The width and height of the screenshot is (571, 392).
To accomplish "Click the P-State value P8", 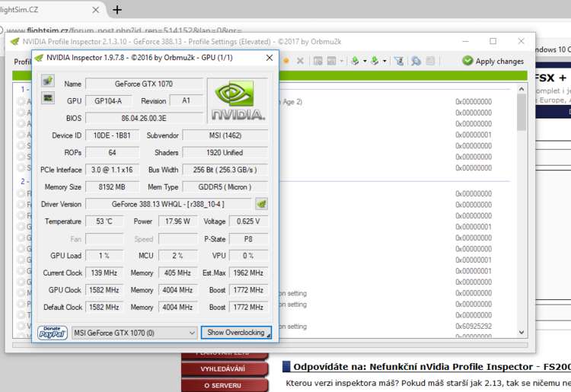I will click(x=248, y=239).
